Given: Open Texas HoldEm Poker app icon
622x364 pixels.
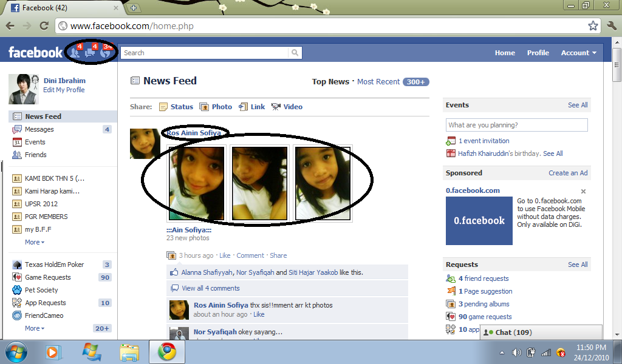Looking at the screenshot, I should click(x=16, y=265).
